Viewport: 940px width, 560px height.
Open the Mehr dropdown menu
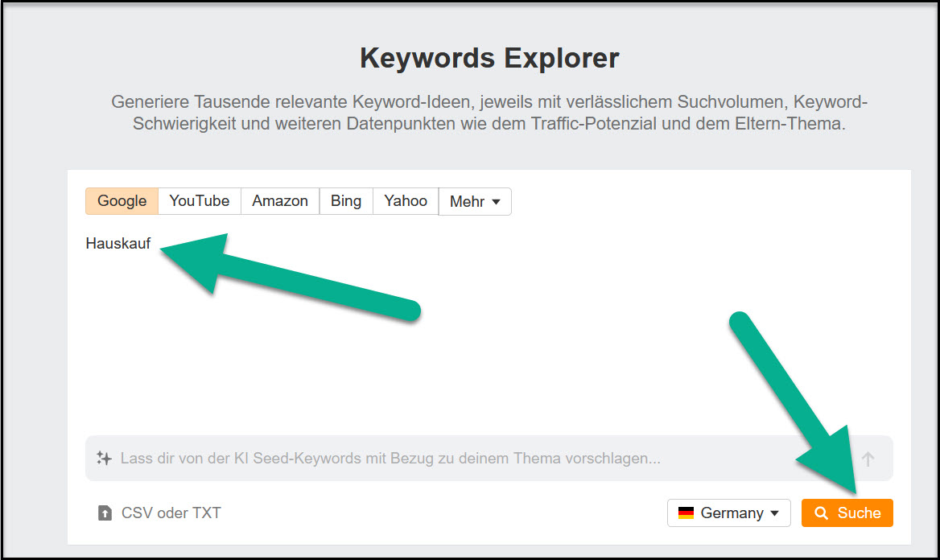tap(474, 202)
